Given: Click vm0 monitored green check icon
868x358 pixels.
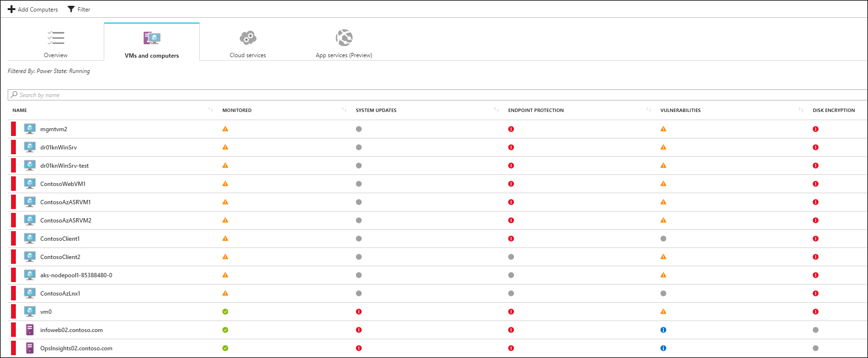Looking at the screenshot, I should (225, 311).
